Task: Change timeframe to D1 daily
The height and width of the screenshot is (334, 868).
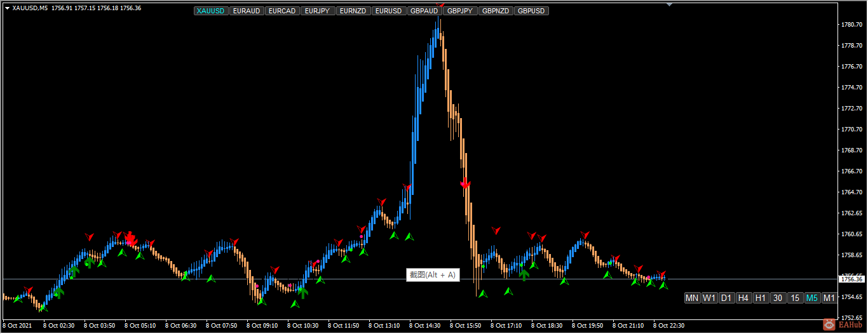Action: (x=726, y=298)
